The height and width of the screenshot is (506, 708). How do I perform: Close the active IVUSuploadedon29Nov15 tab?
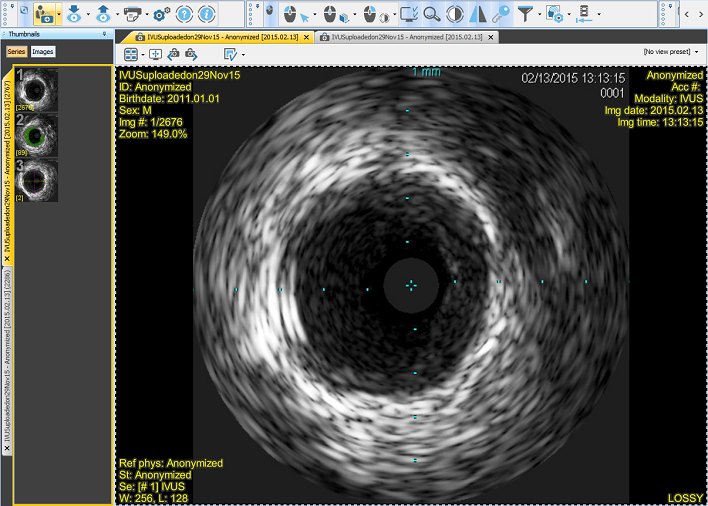click(308, 36)
